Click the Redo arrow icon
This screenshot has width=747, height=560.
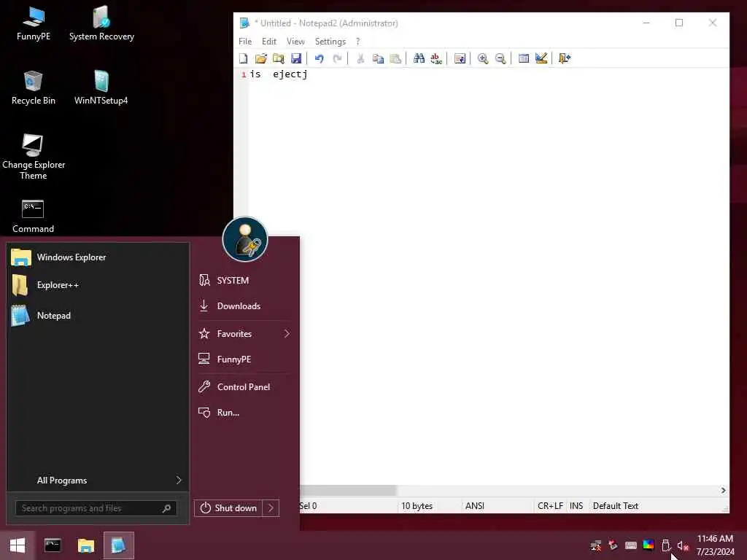pos(337,58)
